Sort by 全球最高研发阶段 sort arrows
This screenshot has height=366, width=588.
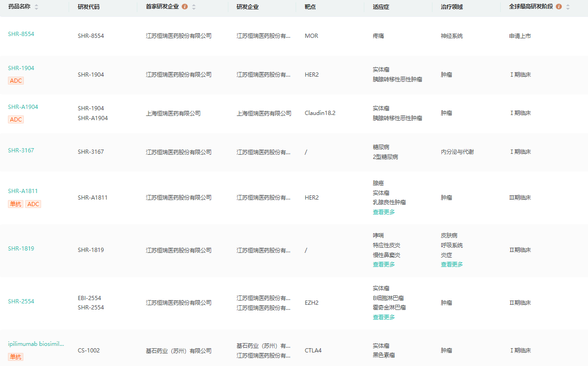click(568, 7)
